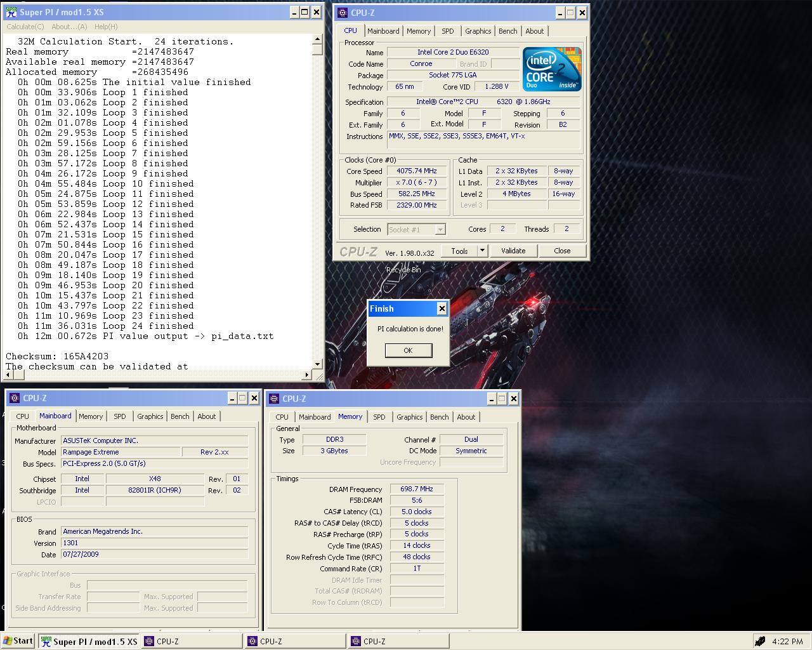The width and height of the screenshot is (812, 650).
Task: Click the Close button in CPU-Z
Action: (x=562, y=251)
